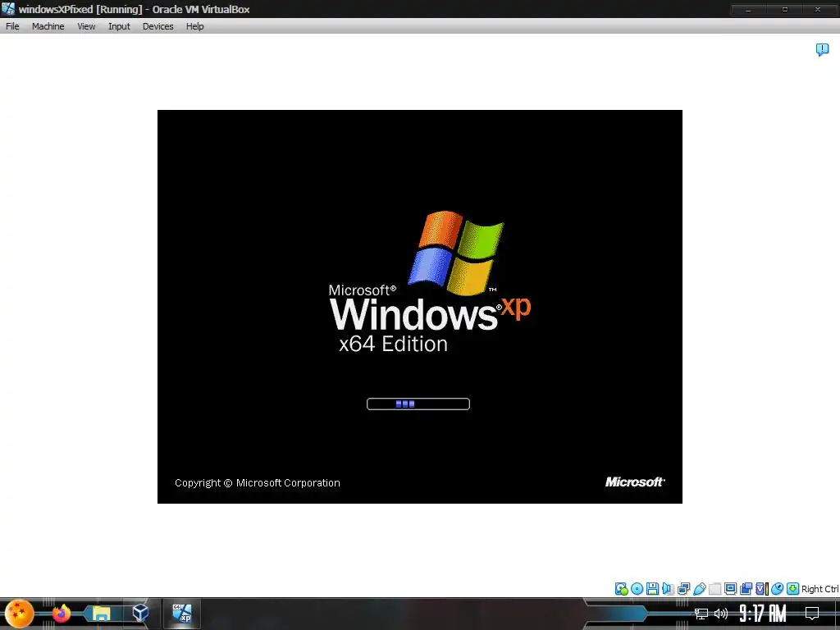The width and height of the screenshot is (840, 630).
Task: Click the shared folders status icon
Action: pos(714,589)
